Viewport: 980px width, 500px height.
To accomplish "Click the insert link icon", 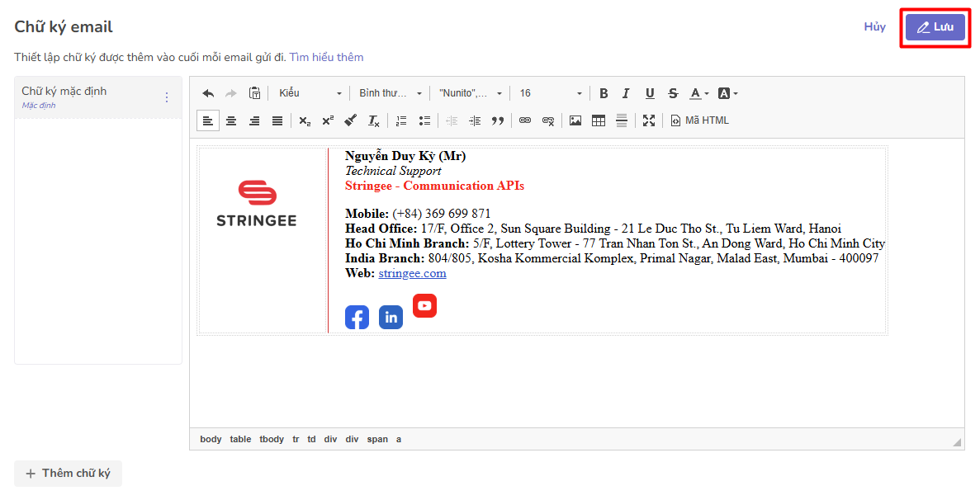I will tap(525, 120).
